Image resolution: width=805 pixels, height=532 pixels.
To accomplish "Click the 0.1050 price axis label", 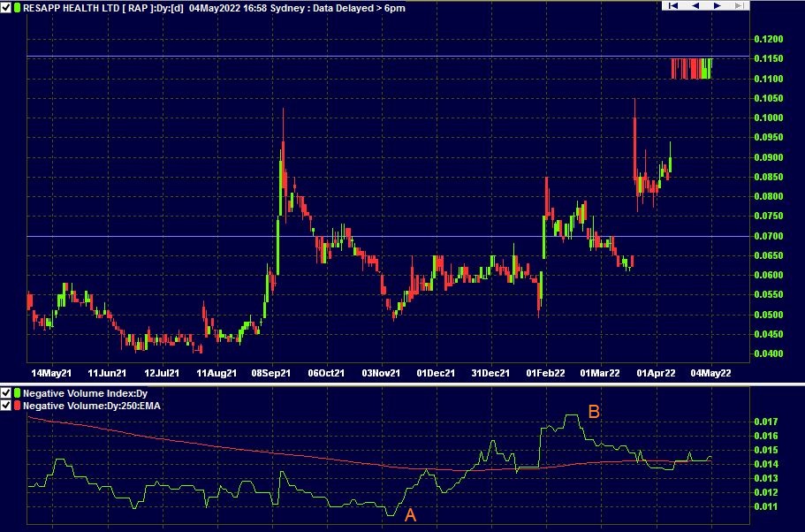I will click(x=769, y=98).
